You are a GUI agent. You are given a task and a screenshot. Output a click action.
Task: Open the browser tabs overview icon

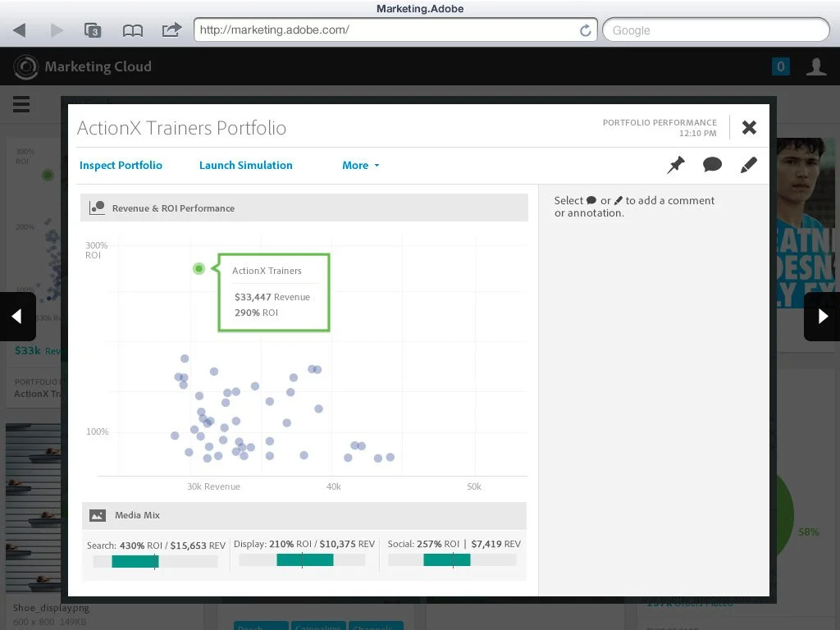click(93, 30)
